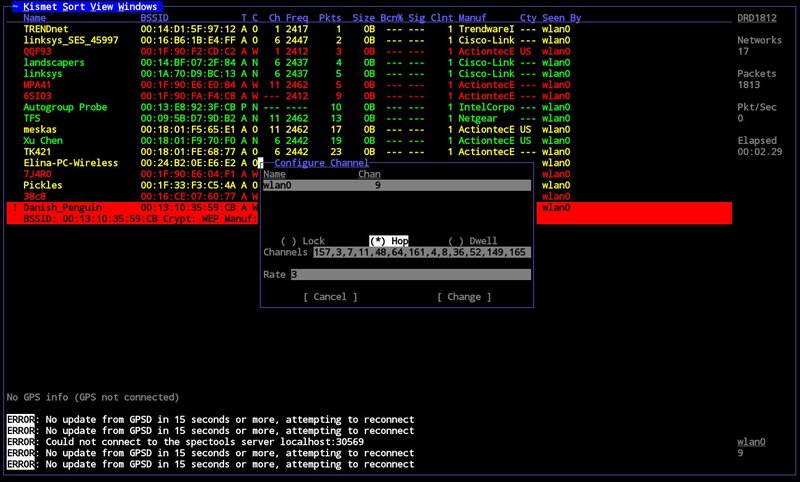
Task: Choose the Dwell radio option
Action: 472,241
